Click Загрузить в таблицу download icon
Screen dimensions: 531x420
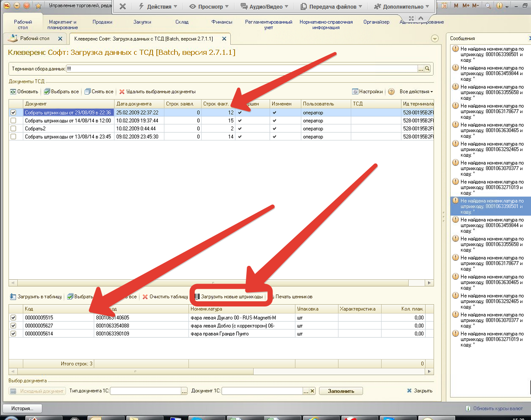pos(13,297)
